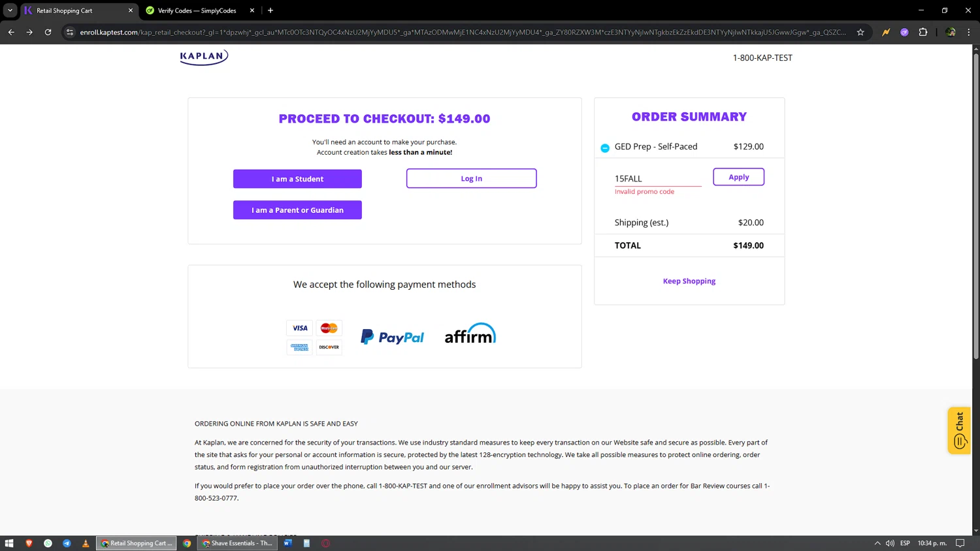Image resolution: width=980 pixels, height=551 pixels.
Task: Open the tab search dropdown
Action: tap(10, 10)
